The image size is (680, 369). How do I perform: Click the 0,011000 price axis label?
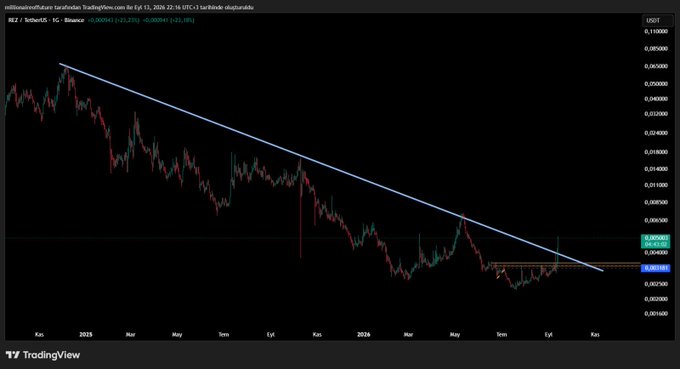[x=656, y=185]
